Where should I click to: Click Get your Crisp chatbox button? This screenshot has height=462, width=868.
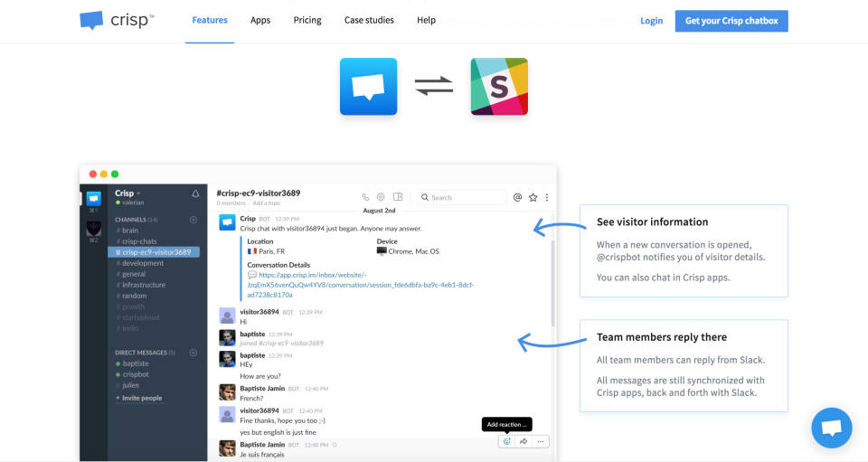tap(731, 21)
